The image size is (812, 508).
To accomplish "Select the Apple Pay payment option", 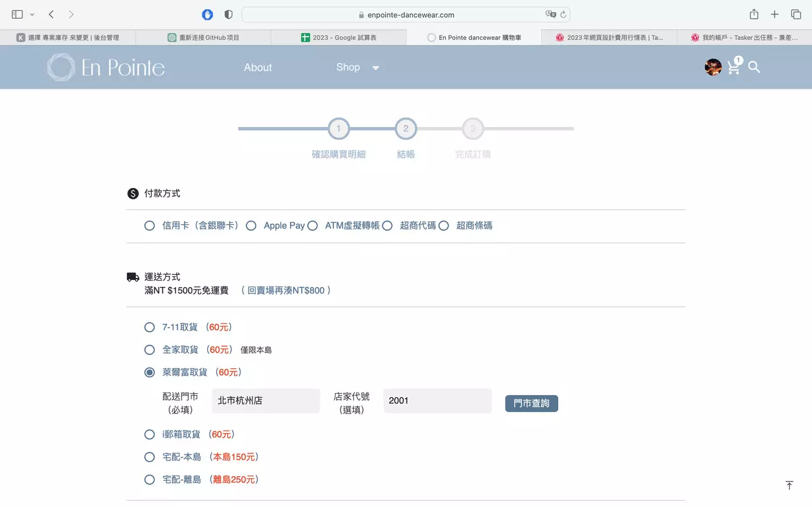I will coord(251,225).
